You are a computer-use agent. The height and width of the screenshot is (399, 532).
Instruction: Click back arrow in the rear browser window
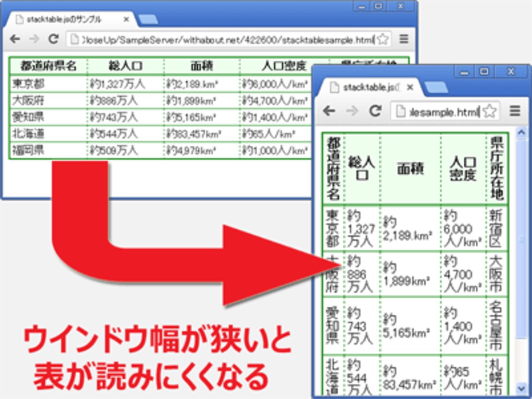tap(15, 39)
